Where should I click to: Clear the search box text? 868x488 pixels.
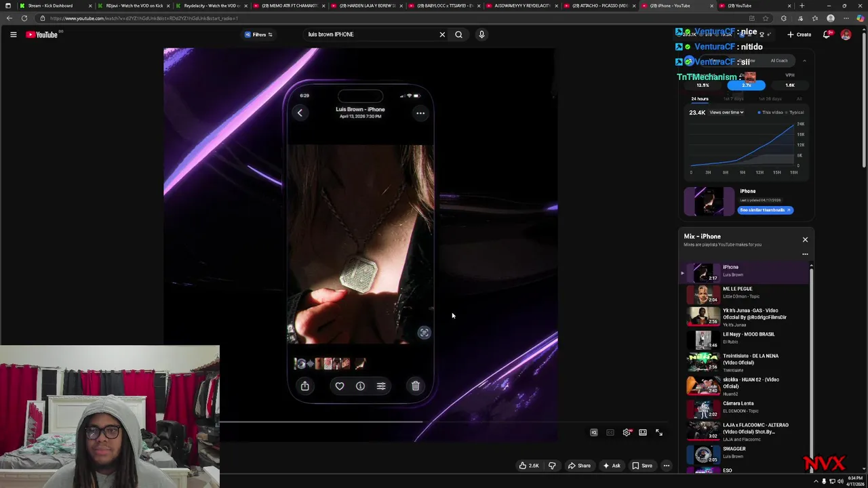click(x=442, y=35)
